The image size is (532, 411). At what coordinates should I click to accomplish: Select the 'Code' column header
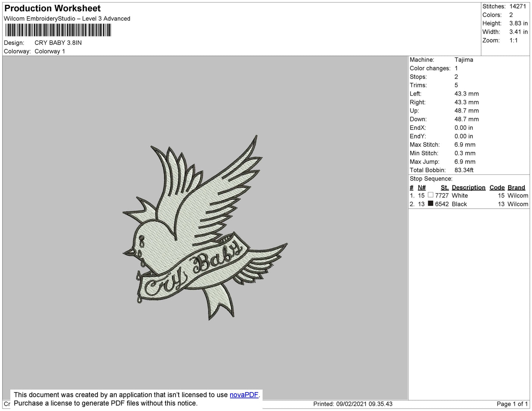coord(497,187)
